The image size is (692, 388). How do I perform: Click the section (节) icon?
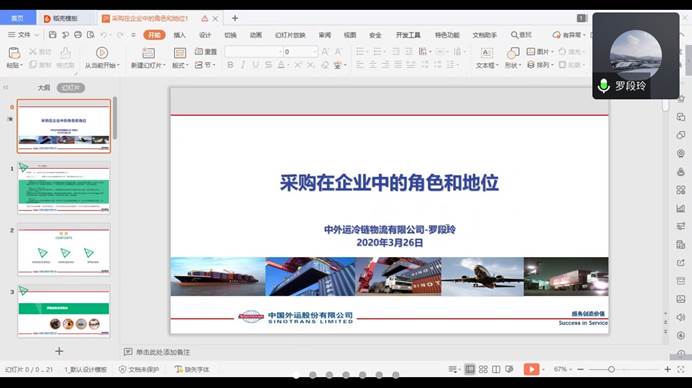coord(199,65)
